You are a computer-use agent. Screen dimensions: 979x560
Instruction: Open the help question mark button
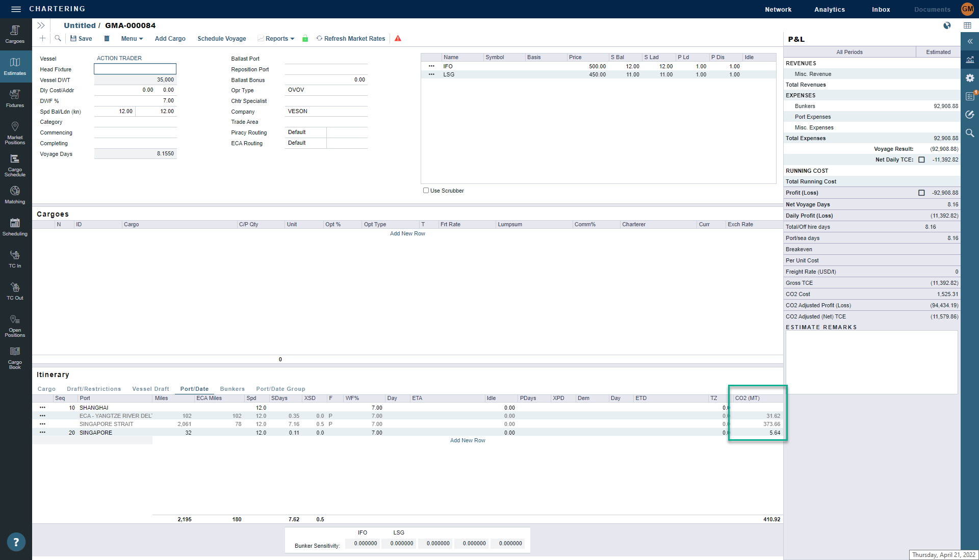pos(16,542)
